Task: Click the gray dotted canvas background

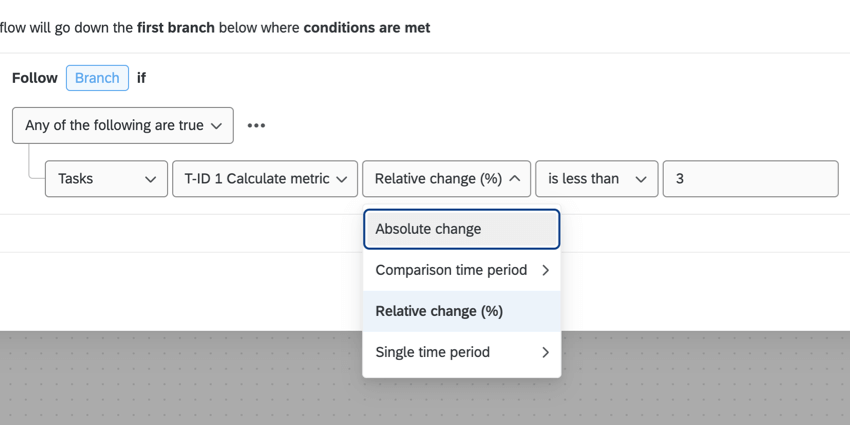Action: 180,380
